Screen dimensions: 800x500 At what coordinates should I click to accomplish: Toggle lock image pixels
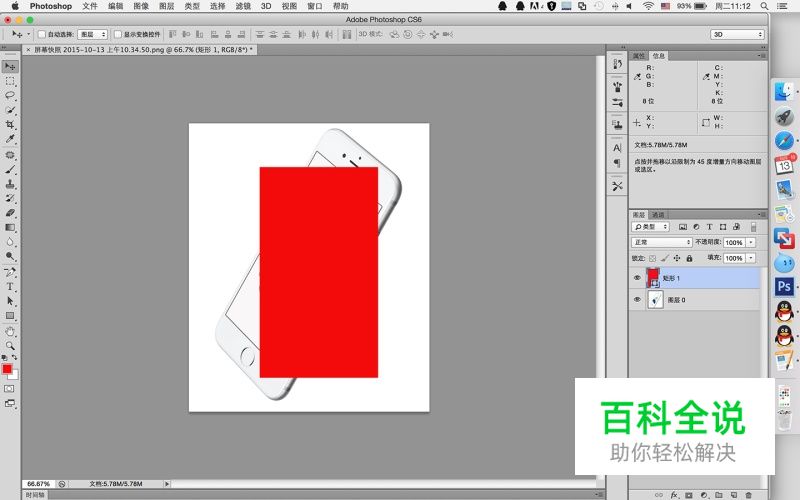point(665,258)
